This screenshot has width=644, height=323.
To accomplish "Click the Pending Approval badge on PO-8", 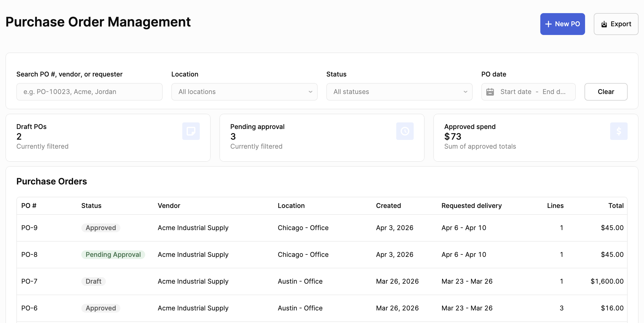I will coord(113,254).
